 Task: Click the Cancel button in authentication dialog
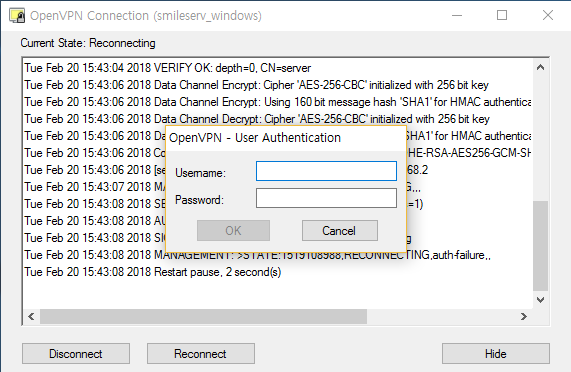click(339, 230)
